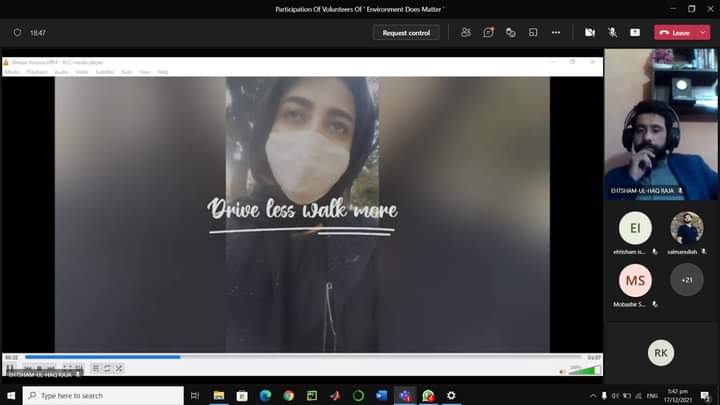Screen dimensions: 720x405
Task: Unmute the microphone
Action: pos(612,32)
